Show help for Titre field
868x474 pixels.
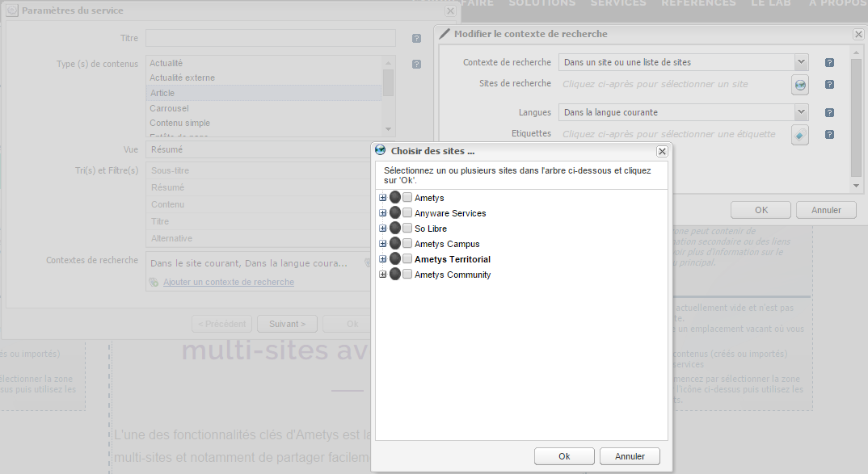click(416, 38)
